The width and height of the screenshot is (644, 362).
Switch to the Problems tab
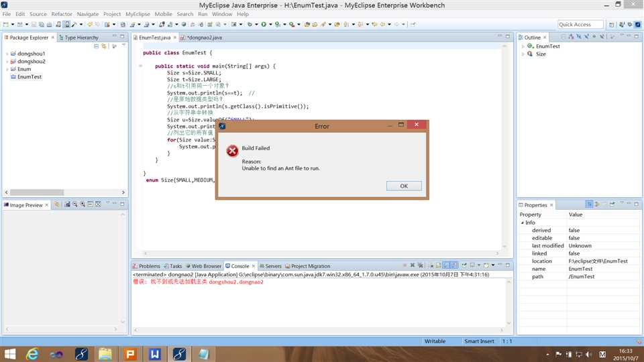[x=146, y=266]
